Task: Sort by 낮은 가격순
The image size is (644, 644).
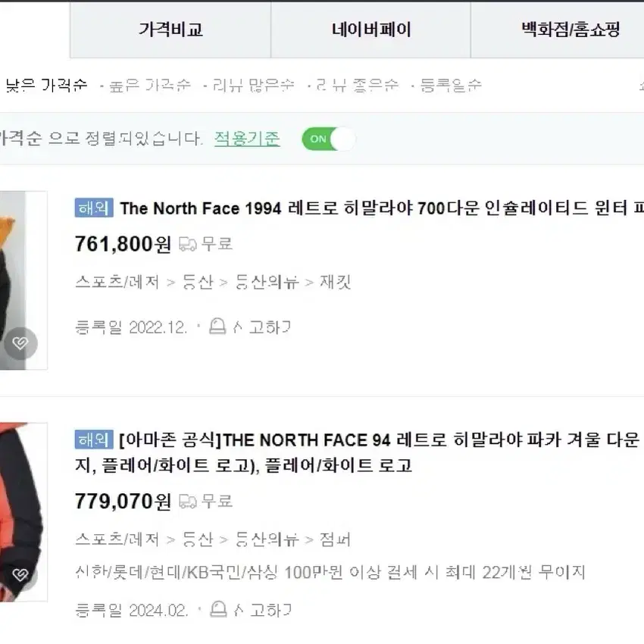Action: (x=46, y=85)
